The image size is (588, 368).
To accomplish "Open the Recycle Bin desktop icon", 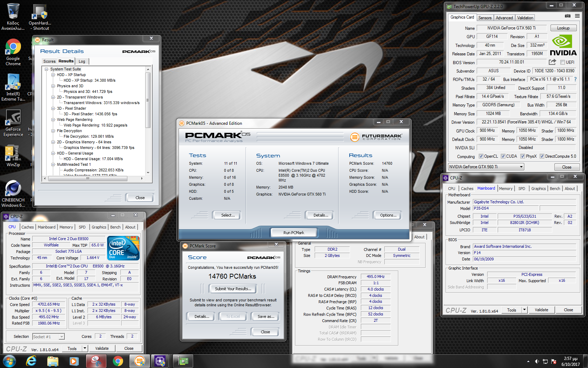I will coord(13,16).
